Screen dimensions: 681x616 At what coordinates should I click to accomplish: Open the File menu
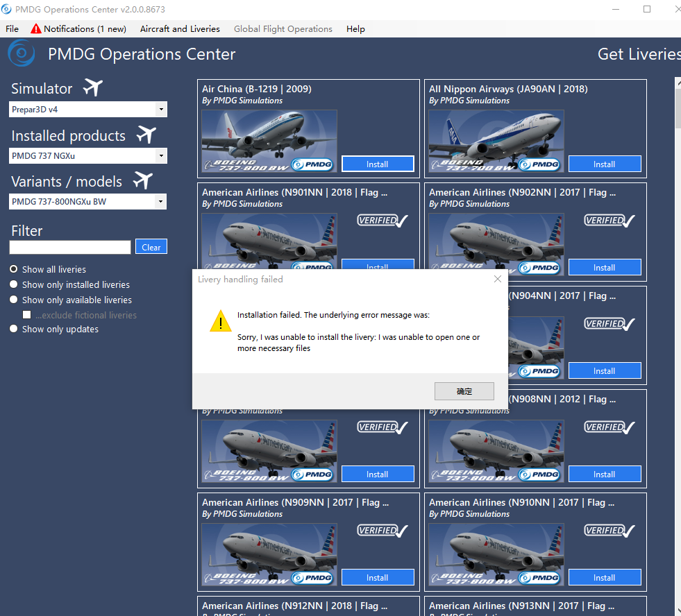12,28
